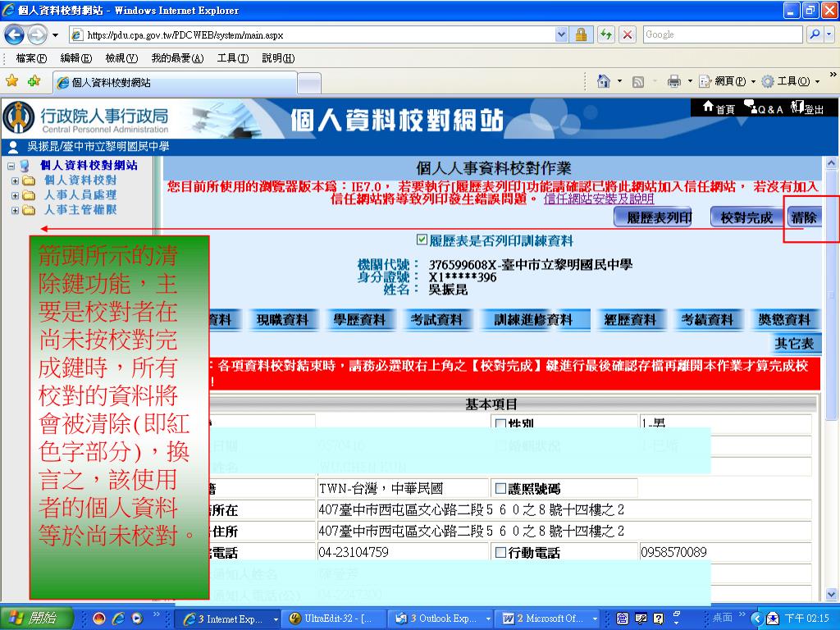
Task: Open the 我的最愛(A) menu
Action: click(177, 58)
